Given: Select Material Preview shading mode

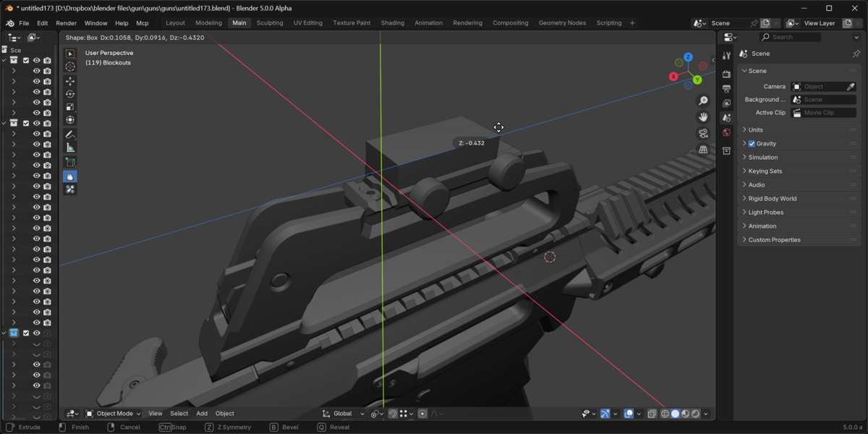Looking at the screenshot, I should [x=685, y=413].
